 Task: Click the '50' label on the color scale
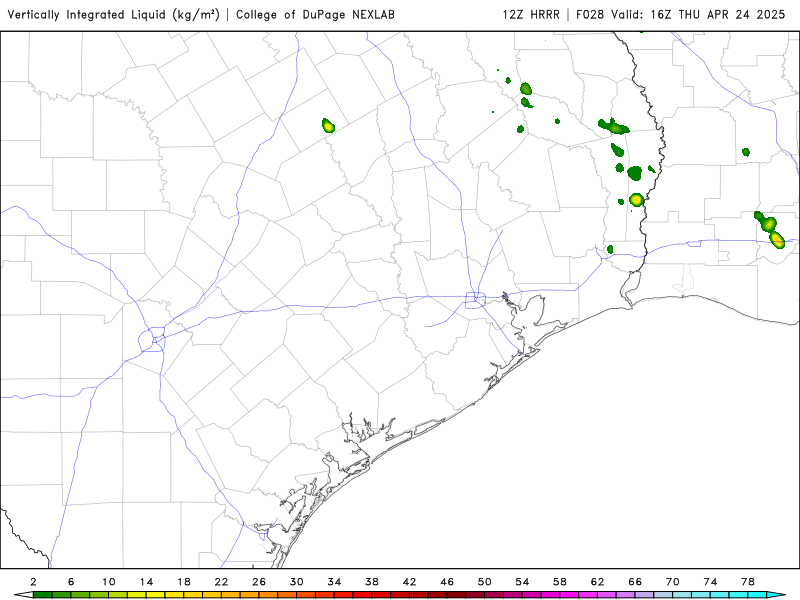pyautogui.click(x=485, y=582)
